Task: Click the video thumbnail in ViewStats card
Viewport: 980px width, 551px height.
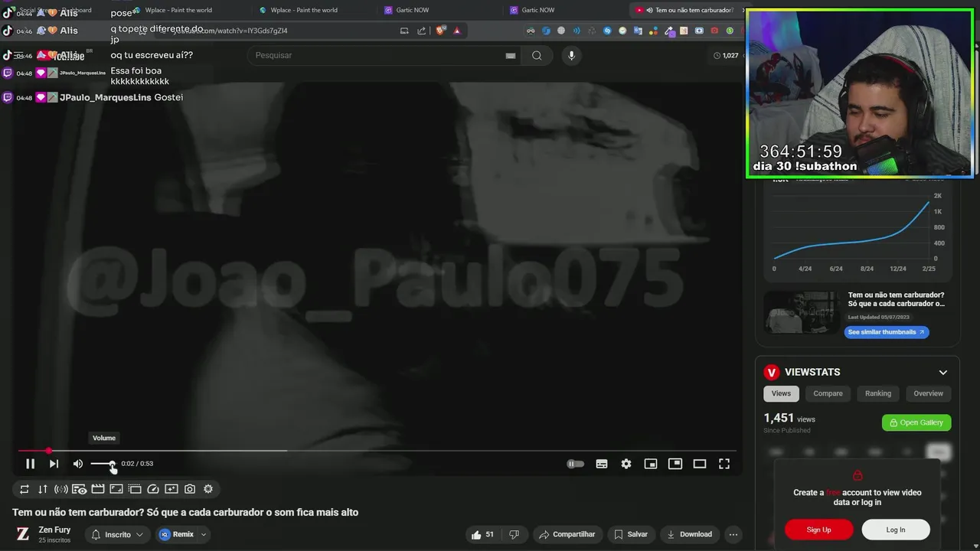Action: click(x=802, y=312)
